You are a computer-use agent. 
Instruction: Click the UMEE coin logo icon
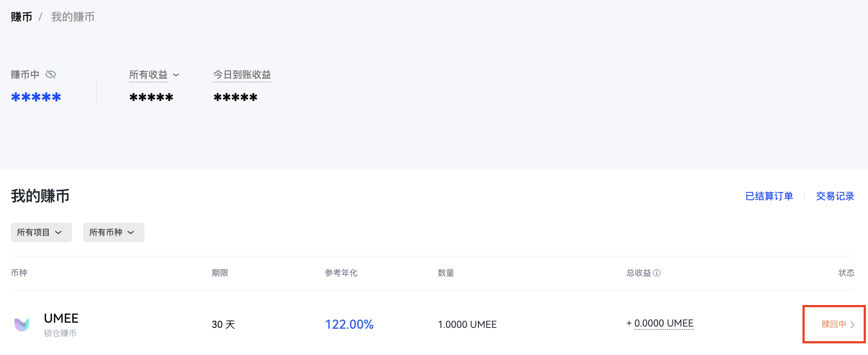pyautogui.click(x=22, y=324)
